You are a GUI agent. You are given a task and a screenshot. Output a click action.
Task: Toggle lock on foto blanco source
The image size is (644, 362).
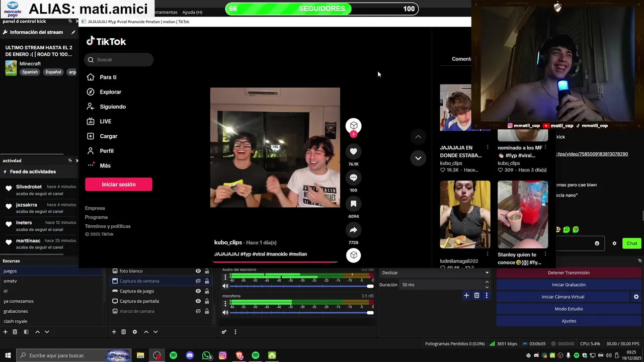pyautogui.click(x=207, y=271)
